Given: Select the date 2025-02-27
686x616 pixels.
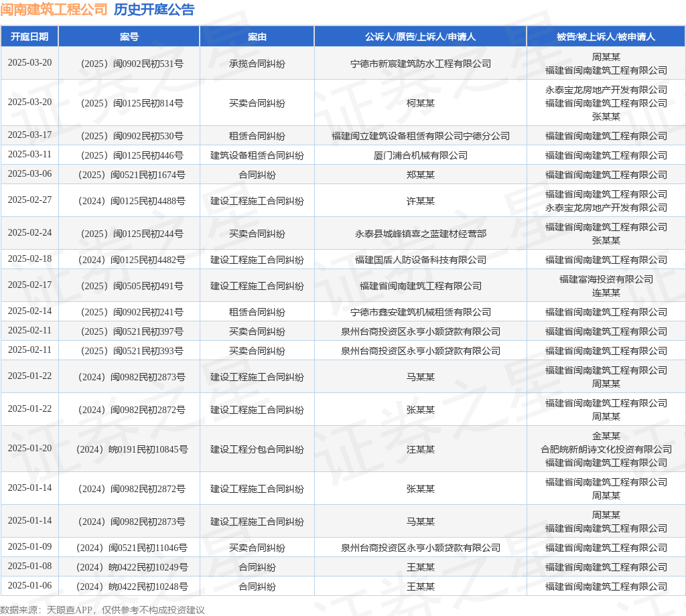Looking at the screenshot, I should (29, 200).
